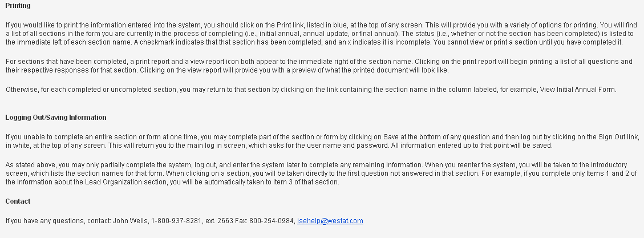The width and height of the screenshot is (644, 238).
Task: Click the Contact section heading
Action: [18, 201]
